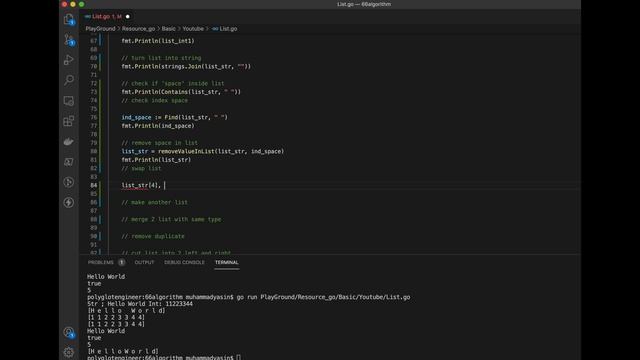The width and height of the screenshot is (640, 360).
Task: Click the unsaved-changes dot on List.go tab
Action: click(x=128, y=17)
